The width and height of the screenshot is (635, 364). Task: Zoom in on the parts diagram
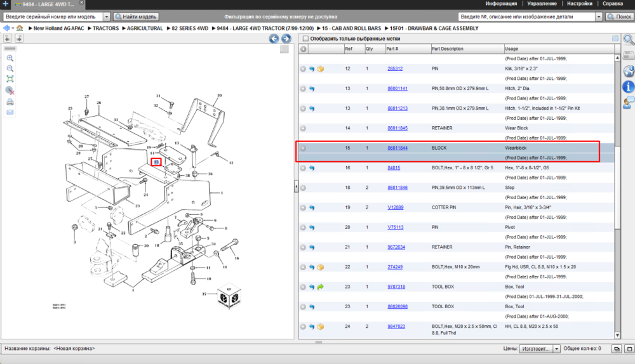click(x=10, y=58)
